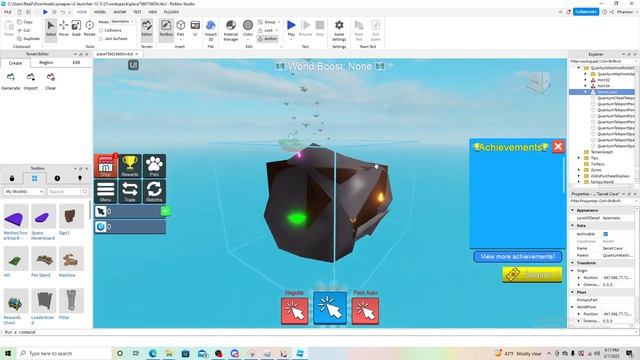
Task: Switch to the AVATAR ribbon tab
Action: pos(120,12)
